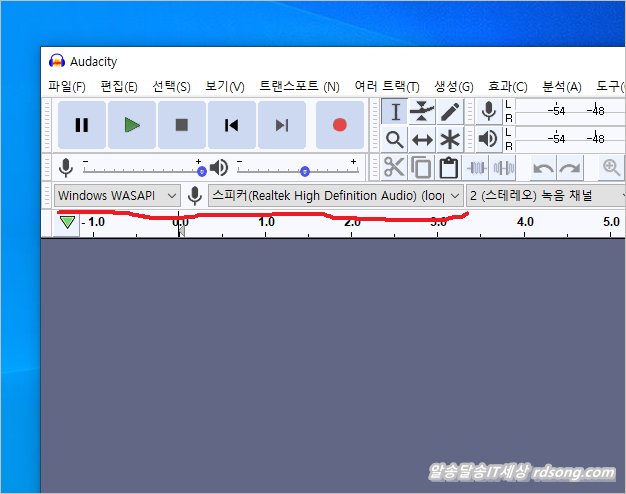Cut selection with the scissors icon
Image resolution: width=626 pixels, height=494 pixels.
394,167
